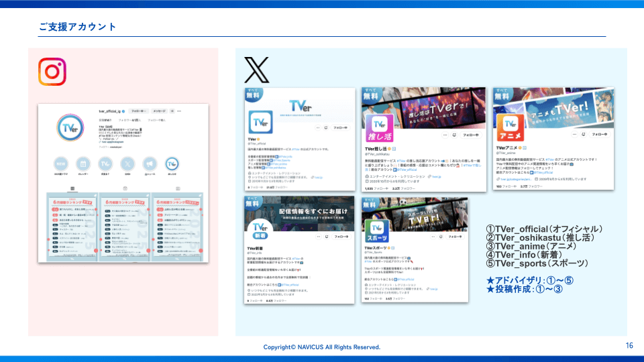644x362 pixels.
Task: Open the Instagram profile more options dots
Action: point(180,111)
